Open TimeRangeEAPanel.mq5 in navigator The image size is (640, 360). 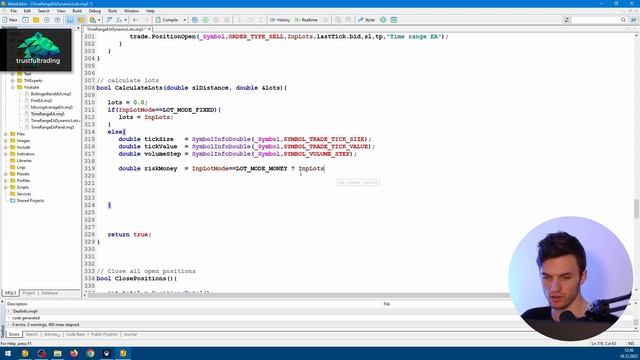52,127
